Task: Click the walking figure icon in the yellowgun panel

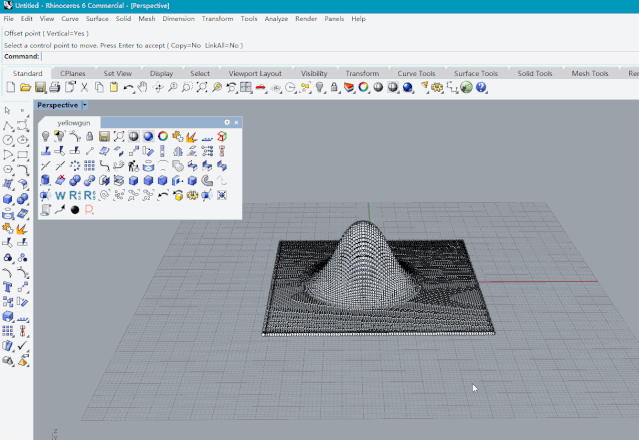Action: coord(133,166)
